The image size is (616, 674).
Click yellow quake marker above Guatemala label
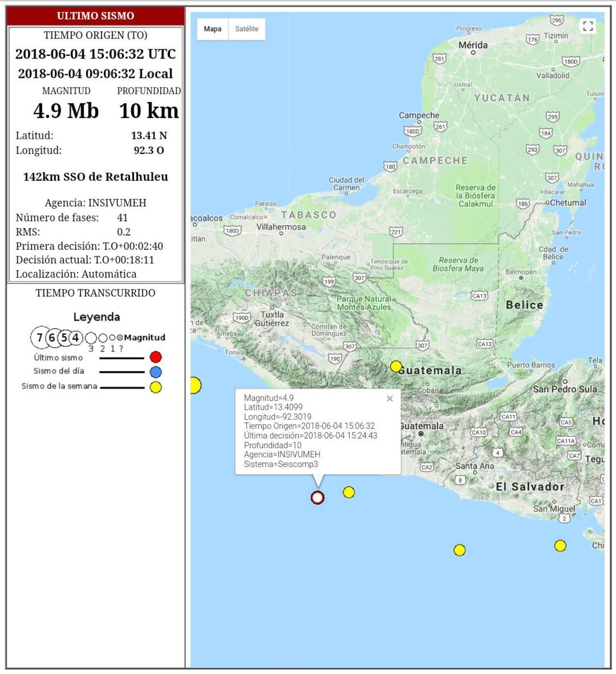point(396,367)
